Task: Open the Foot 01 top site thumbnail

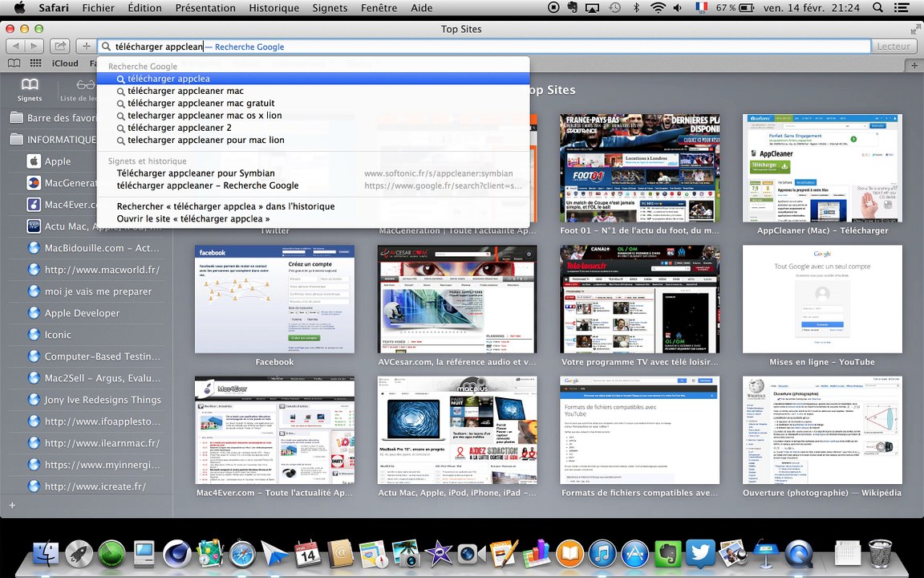Action: click(x=640, y=168)
